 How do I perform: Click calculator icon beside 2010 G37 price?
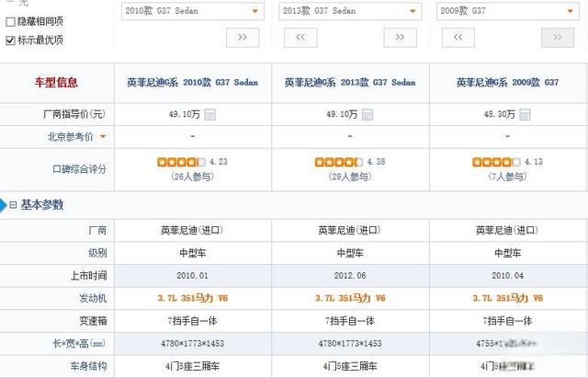210,115
